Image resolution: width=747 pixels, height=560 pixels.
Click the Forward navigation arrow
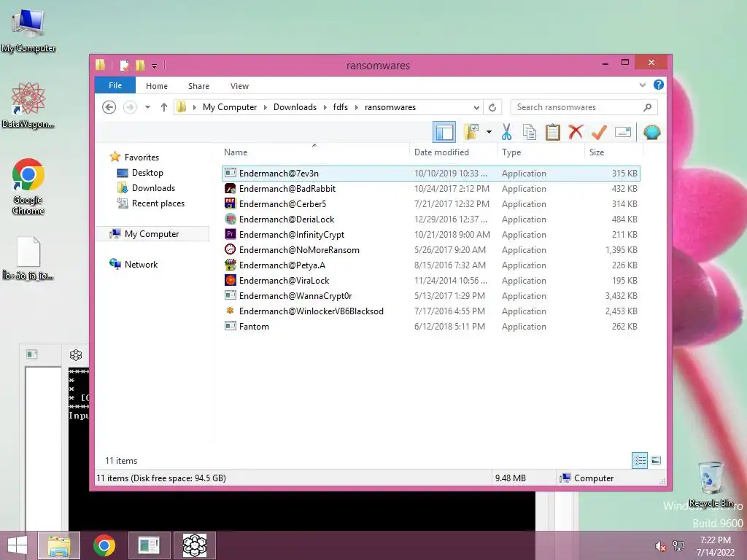(x=130, y=107)
